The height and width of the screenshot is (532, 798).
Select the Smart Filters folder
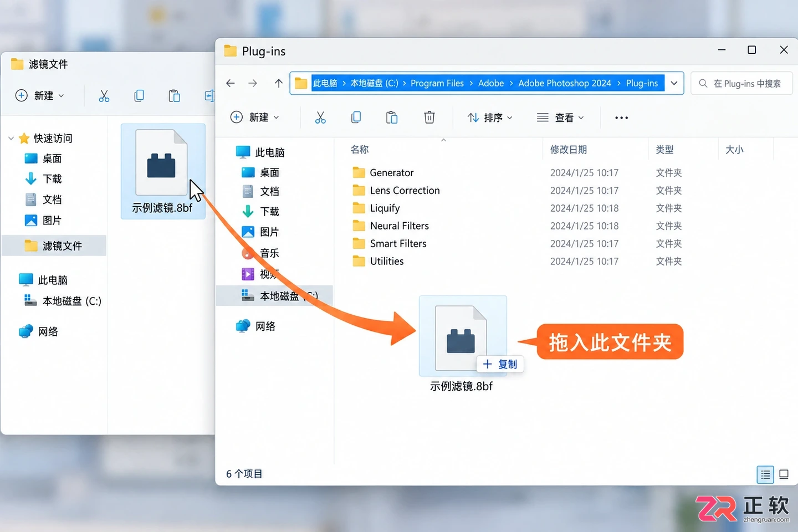398,244
